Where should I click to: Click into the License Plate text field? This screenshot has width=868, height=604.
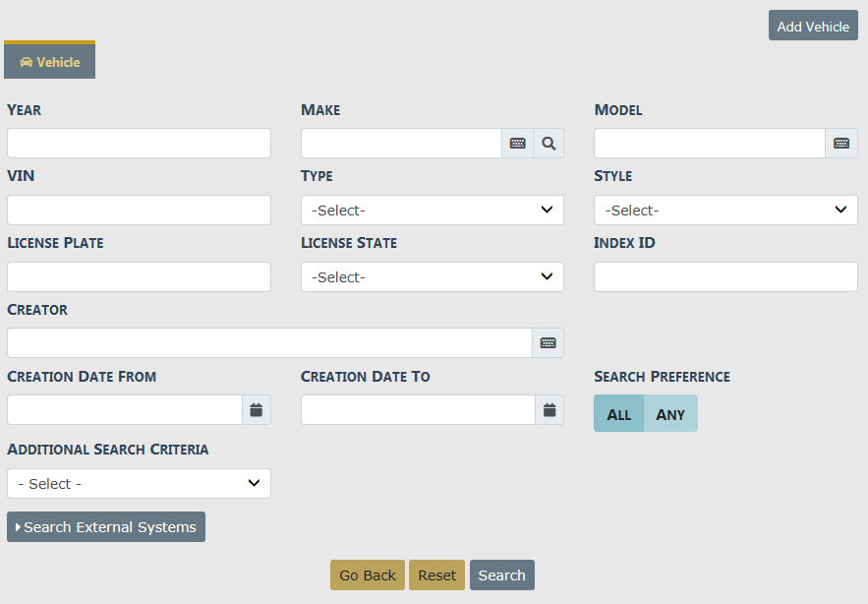pos(139,277)
